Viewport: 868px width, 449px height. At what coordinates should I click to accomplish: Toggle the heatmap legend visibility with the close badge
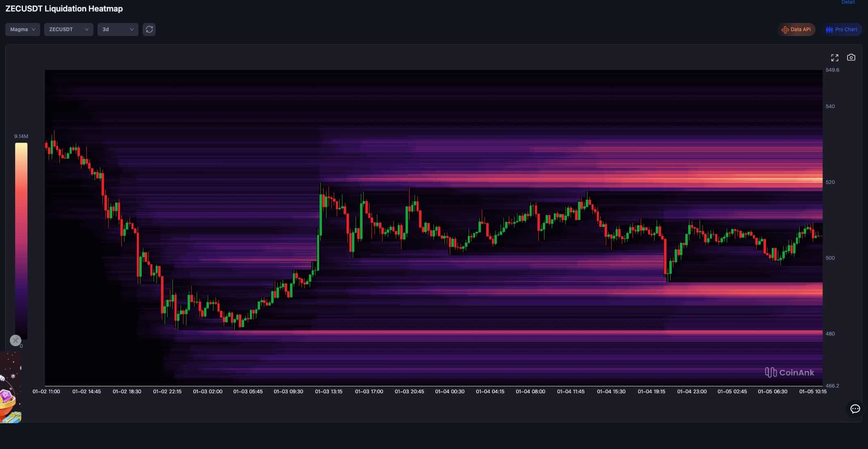coord(15,340)
